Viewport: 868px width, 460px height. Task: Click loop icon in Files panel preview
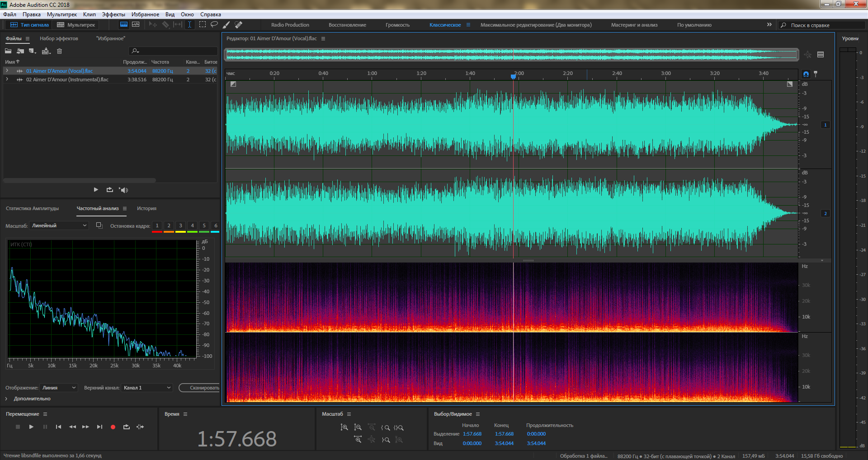109,190
